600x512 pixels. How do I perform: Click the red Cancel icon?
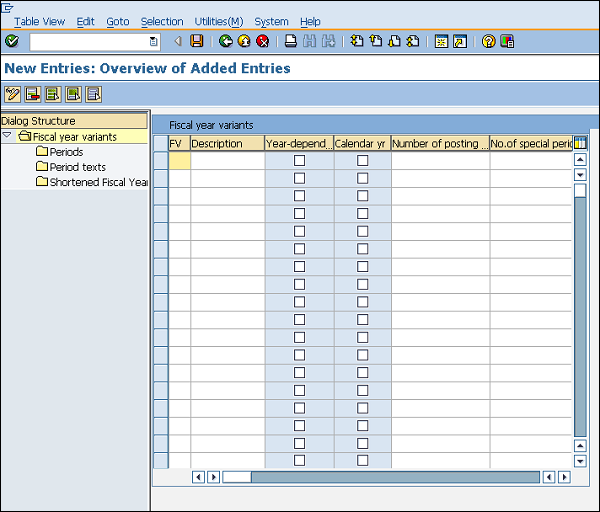[x=263, y=41]
